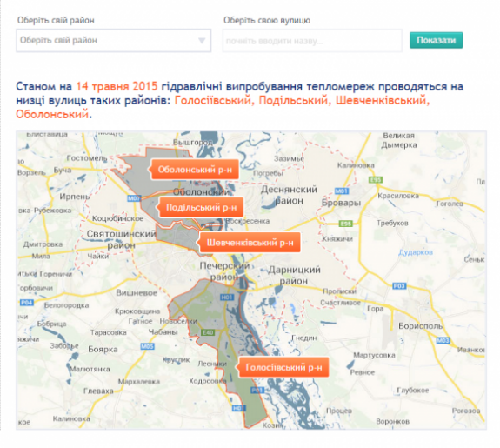Click 'Коцюбинское' label on map

pyautogui.click(x=117, y=218)
